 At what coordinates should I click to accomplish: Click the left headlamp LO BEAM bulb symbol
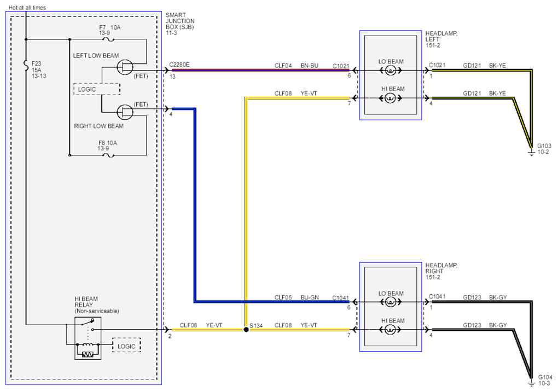point(391,71)
